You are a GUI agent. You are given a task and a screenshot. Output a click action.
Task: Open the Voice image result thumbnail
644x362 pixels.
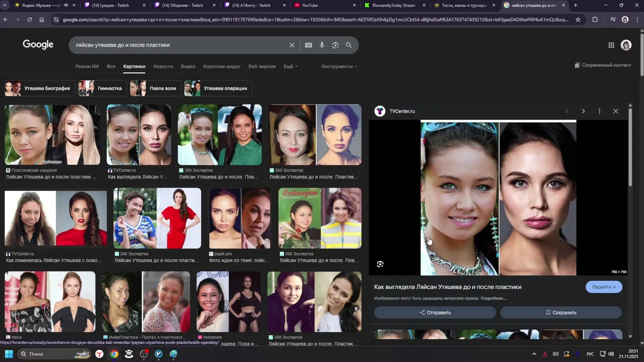(50, 302)
